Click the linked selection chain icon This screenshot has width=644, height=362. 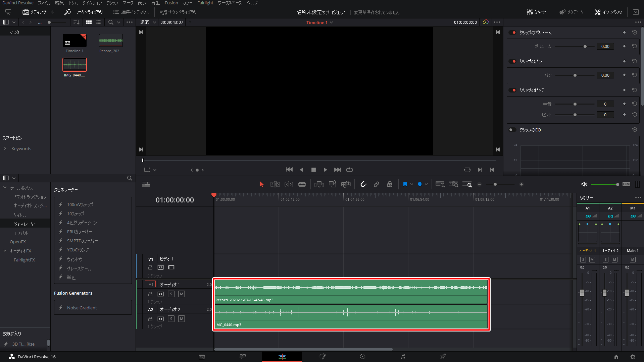[377, 184]
